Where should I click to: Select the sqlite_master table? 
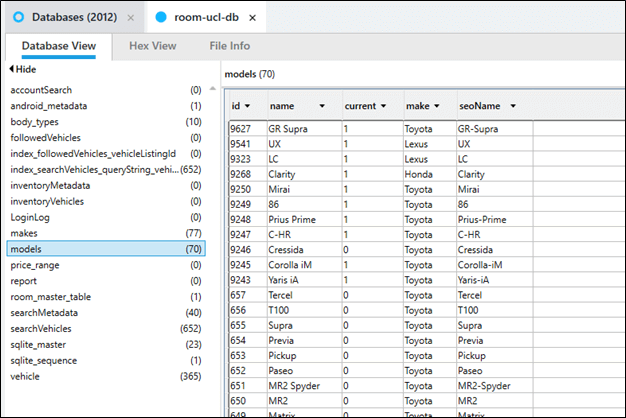tap(106, 345)
